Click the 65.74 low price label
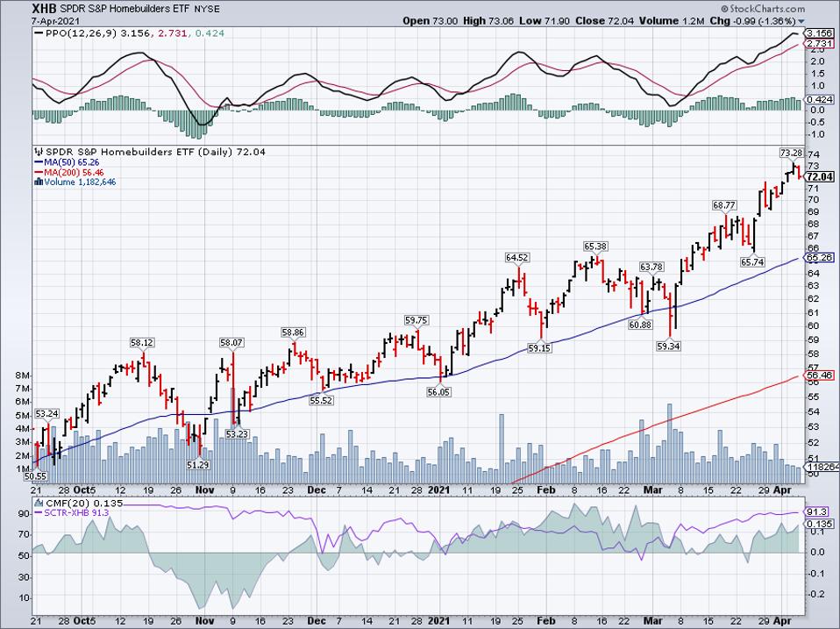840x629 pixels. click(x=751, y=262)
